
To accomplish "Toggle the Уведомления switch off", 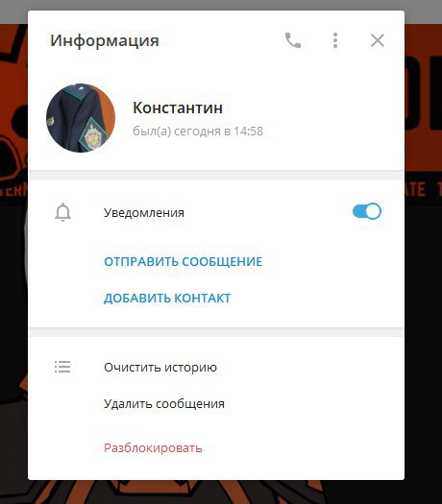I will (x=367, y=211).
